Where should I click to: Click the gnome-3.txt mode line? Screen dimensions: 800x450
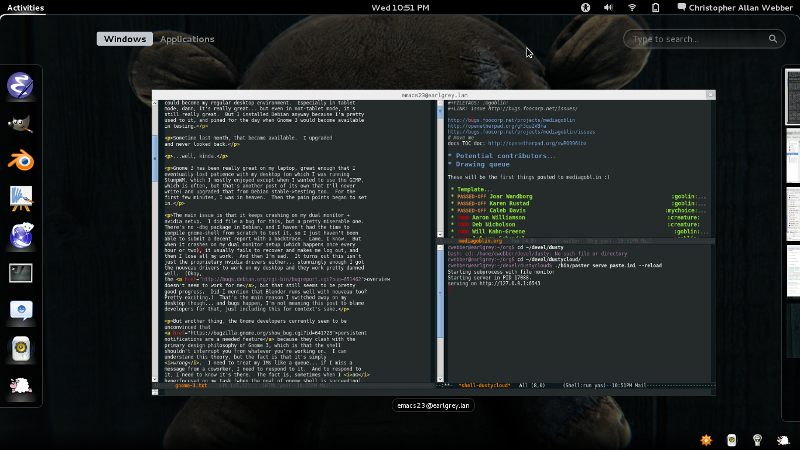tap(294, 386)
